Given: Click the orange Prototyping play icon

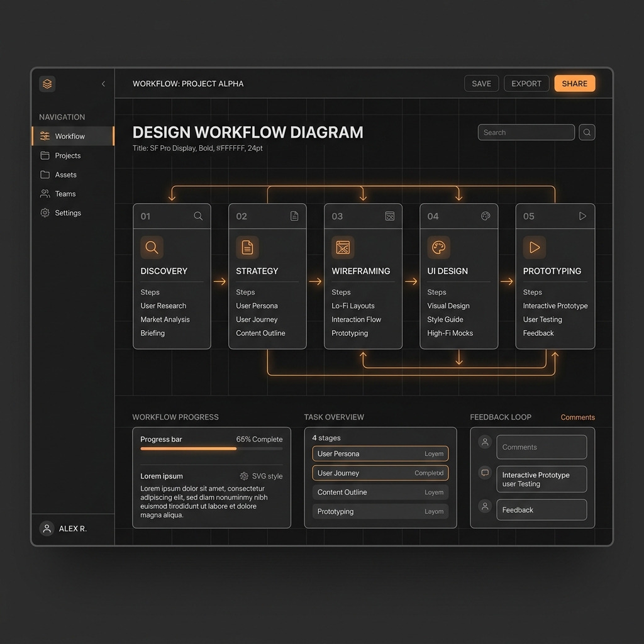Looking at the screenshot, I should click(x=535, y=247).
